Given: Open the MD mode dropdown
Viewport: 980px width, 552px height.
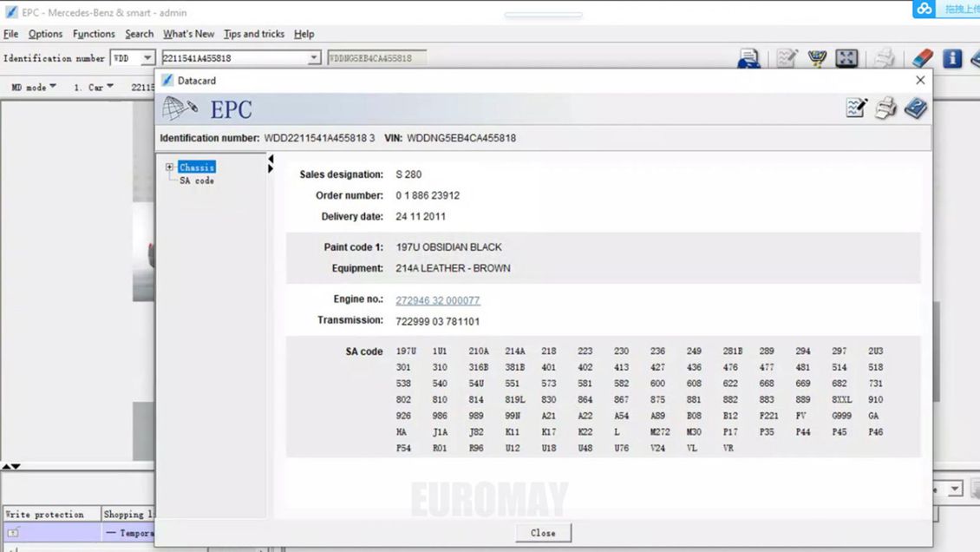Looking at the screenshot, I should [34, 88].
